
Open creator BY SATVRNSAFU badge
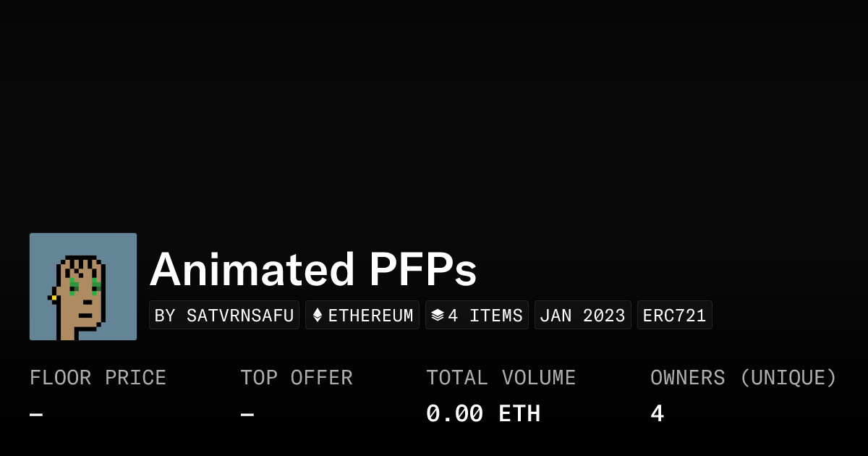(x=224, y=316)
